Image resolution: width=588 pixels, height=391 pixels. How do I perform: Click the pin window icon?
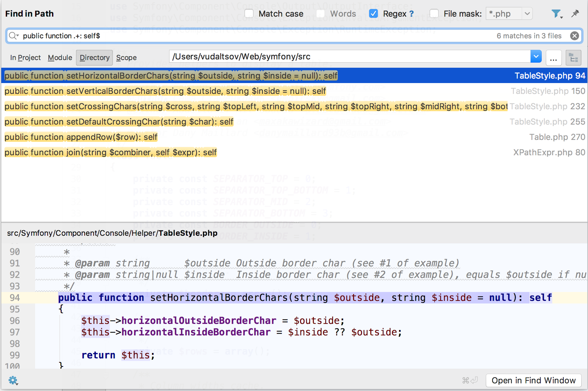point(575,13)
